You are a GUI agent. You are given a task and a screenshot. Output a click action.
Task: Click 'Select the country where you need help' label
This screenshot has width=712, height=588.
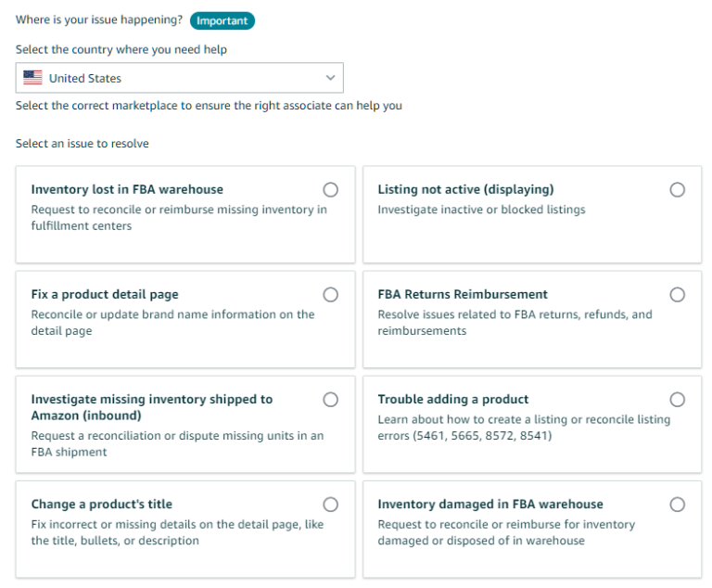click(121, 49)
